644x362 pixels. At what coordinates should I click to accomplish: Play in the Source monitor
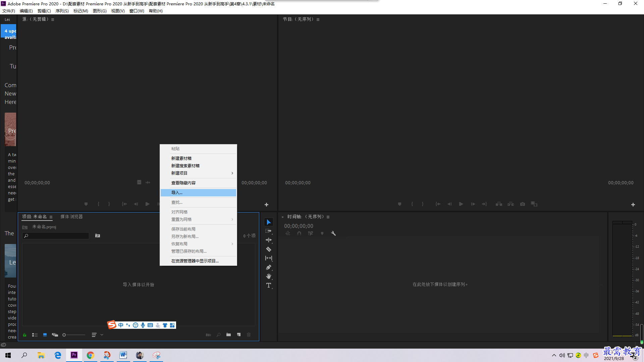tap(147, 204)
